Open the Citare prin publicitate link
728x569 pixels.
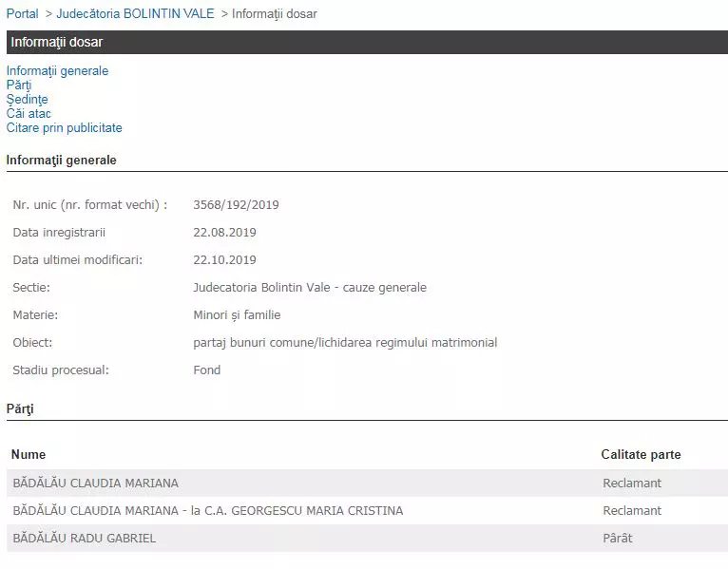click(x=64, y=128)
